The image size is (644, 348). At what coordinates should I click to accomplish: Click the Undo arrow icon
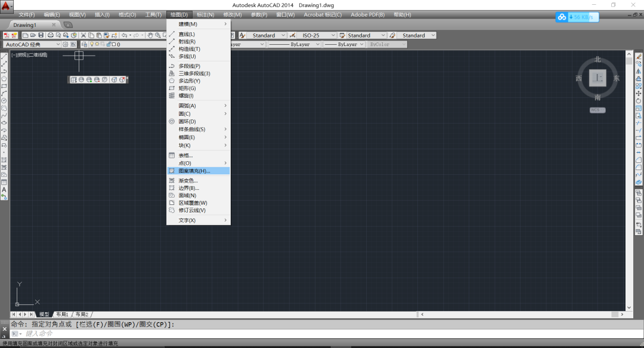point(125,35)
